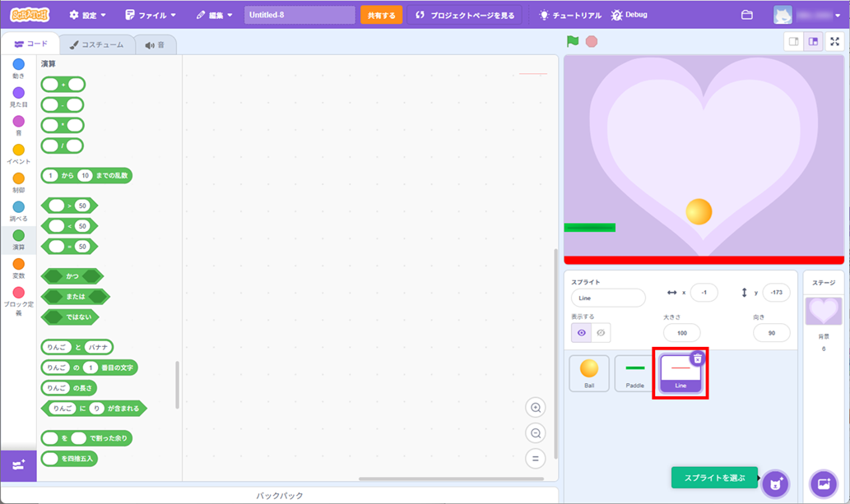Click the 共有する share button
The height and width of the screenshot is (504, 850).
[x=381, y=15]
